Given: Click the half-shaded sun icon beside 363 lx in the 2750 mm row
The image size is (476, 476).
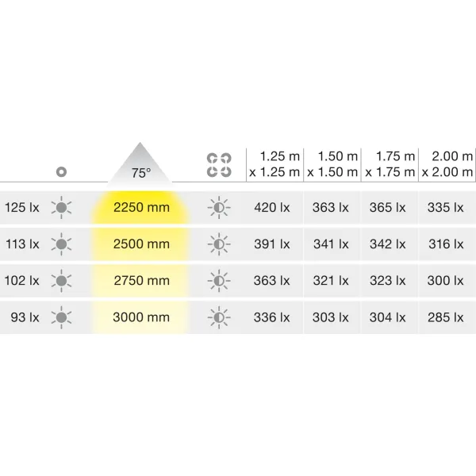Looking at the screenshot, I should pyautogui.click(x=219, y=281).
